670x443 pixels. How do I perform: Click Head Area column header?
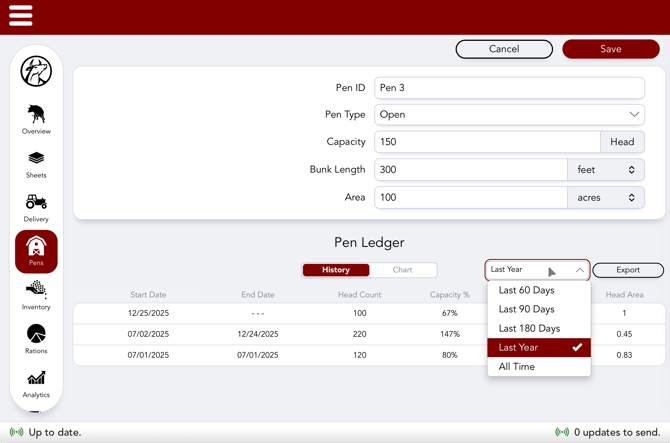(624, 295)
